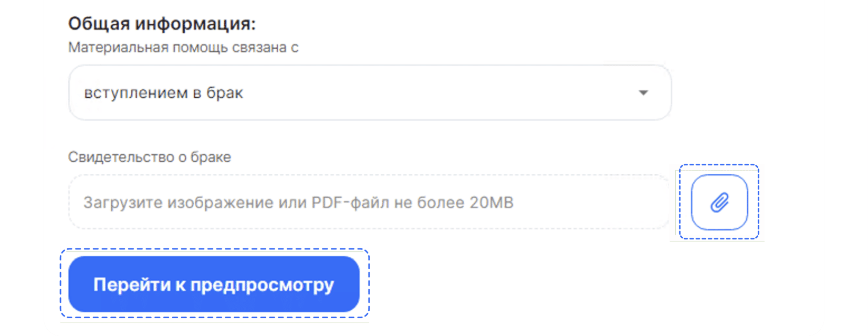Click the small triangle caret in the dropdown
868x336 pixels.
pos(643,93)
